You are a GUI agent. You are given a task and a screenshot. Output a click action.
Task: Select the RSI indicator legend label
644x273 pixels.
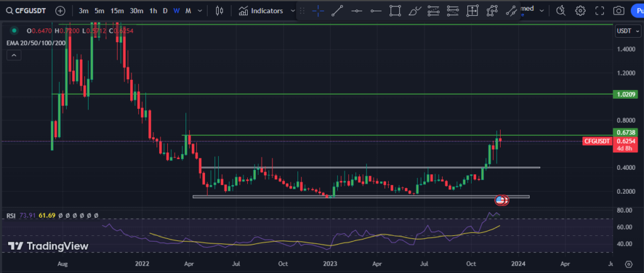click(11, 215)
